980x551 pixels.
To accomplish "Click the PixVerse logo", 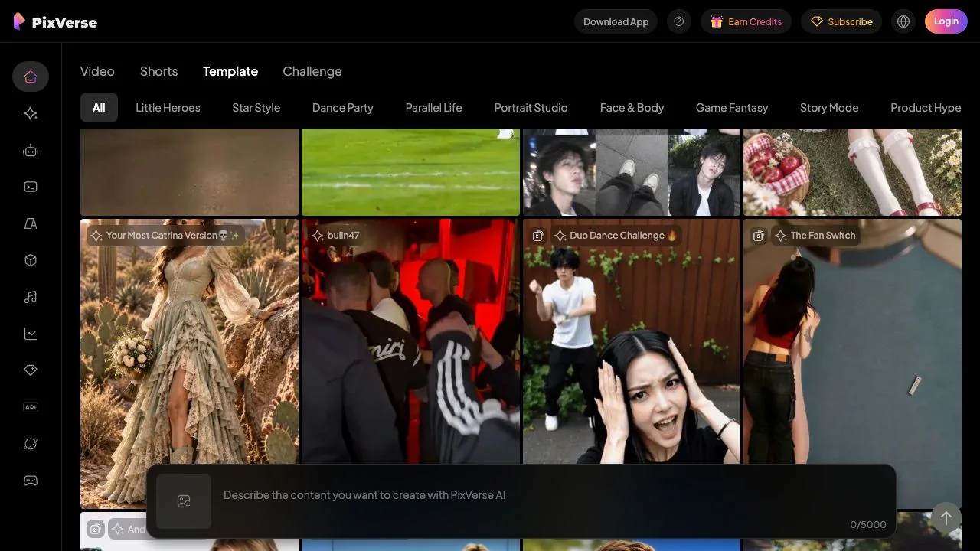I will point(55,22).
